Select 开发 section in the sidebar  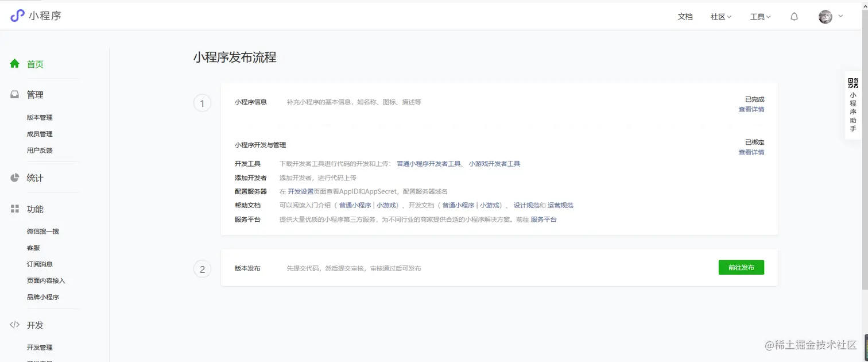coord(35,325)
